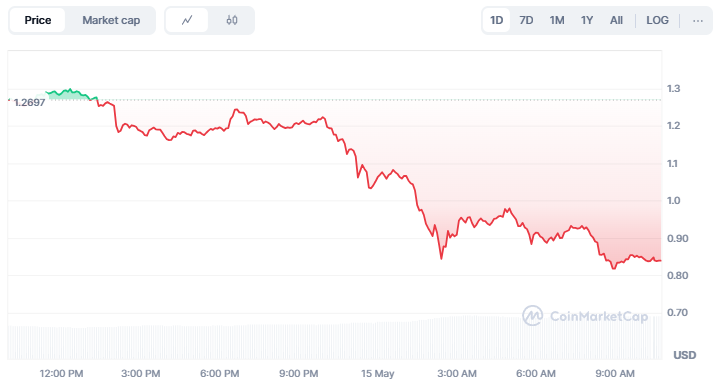Image resolution: width=716 pixels, height=380 pixels.
Task: Click the green price segment above baseline
Action: [71, 94]
